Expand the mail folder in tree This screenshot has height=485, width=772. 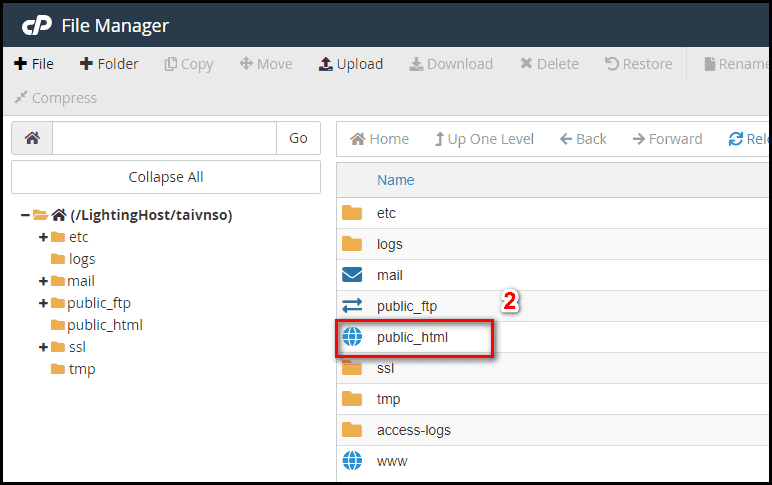(x=43, y=281)
